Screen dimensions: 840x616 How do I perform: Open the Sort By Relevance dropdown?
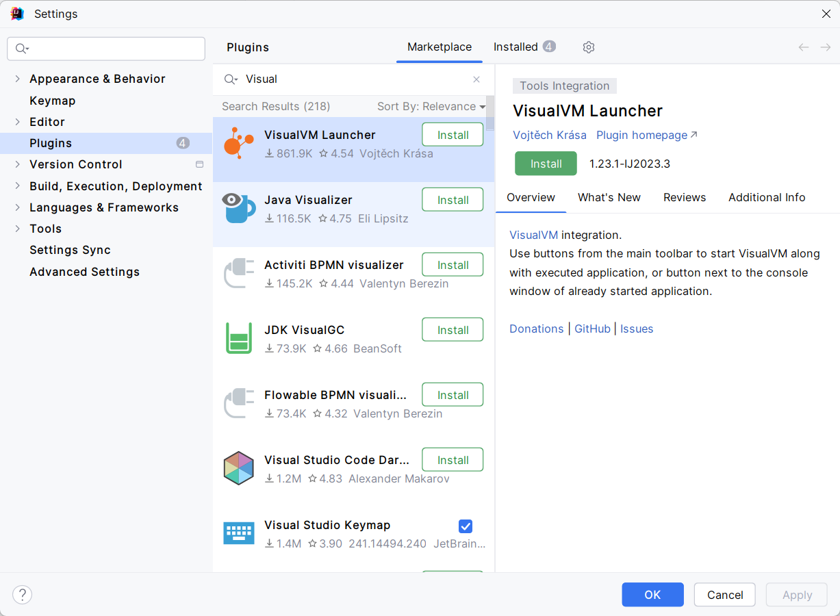pyautogui.click(x=431, y=107)
